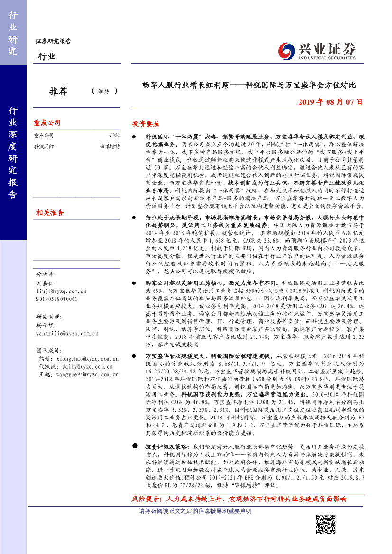Select the 行业深度研究报告 sidebar label
Screen dimensions: 392x554
(x=13, y=152)
